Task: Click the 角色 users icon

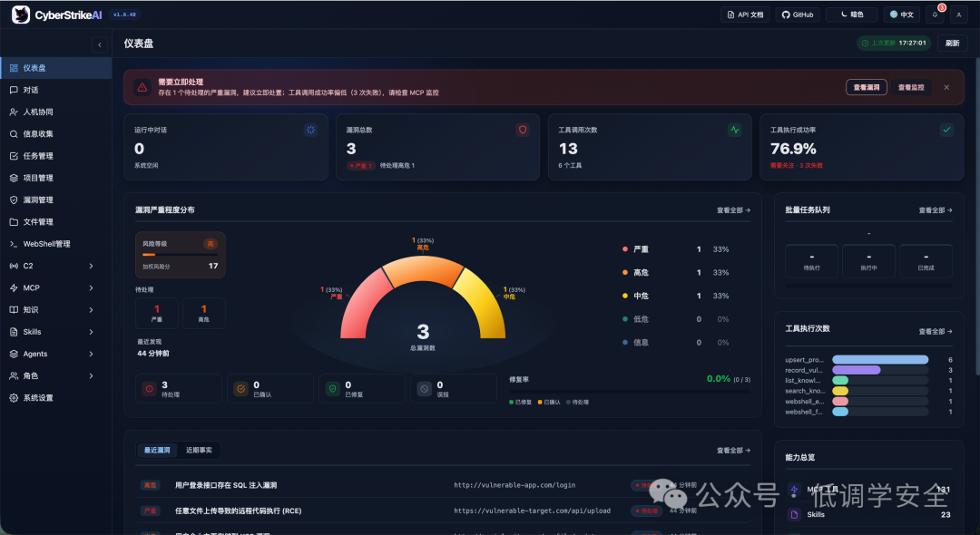Action: [x=14, y=375]
